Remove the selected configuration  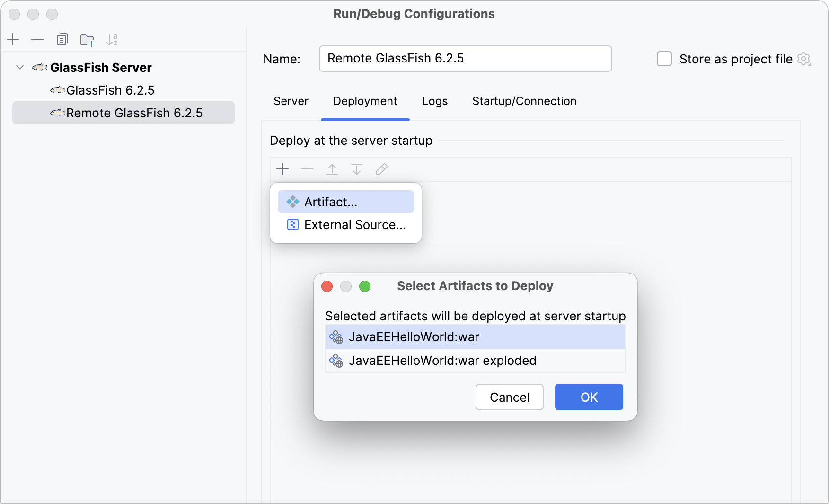(37, 40)
